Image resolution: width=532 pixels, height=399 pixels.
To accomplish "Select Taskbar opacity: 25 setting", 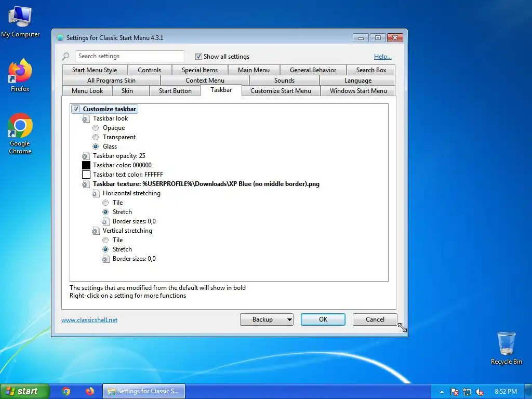I will [119, 156].
